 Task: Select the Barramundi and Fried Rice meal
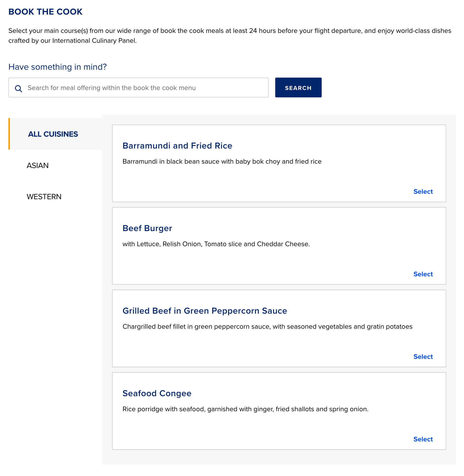(x=423, y=192)
